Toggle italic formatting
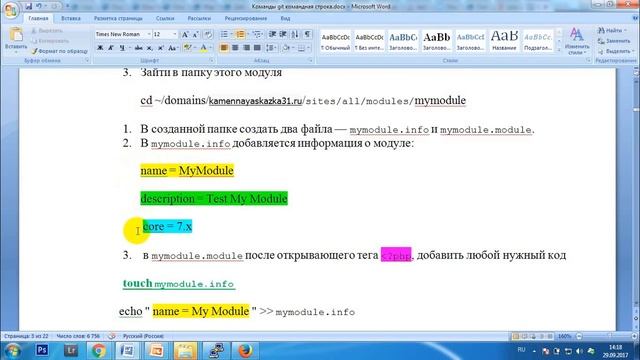Image resolution: width=640 pixels, height=360 pixels. 111,48
